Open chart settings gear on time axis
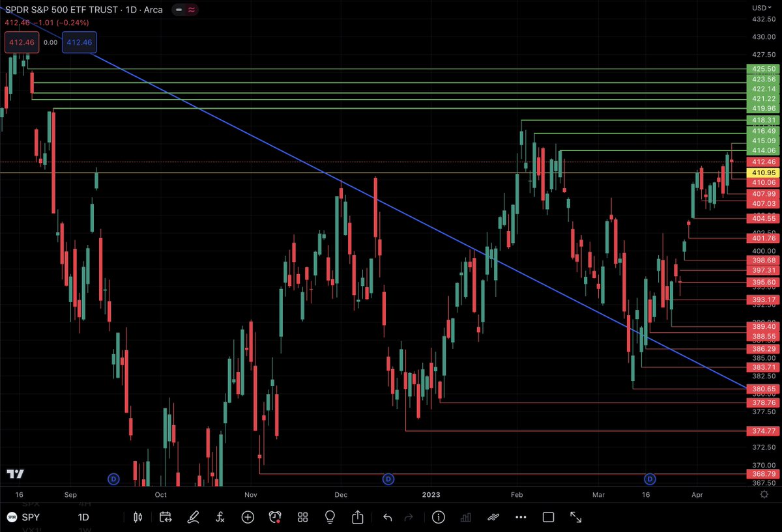Viewport: 782px width, 532px height. click(x=764, y=494)
